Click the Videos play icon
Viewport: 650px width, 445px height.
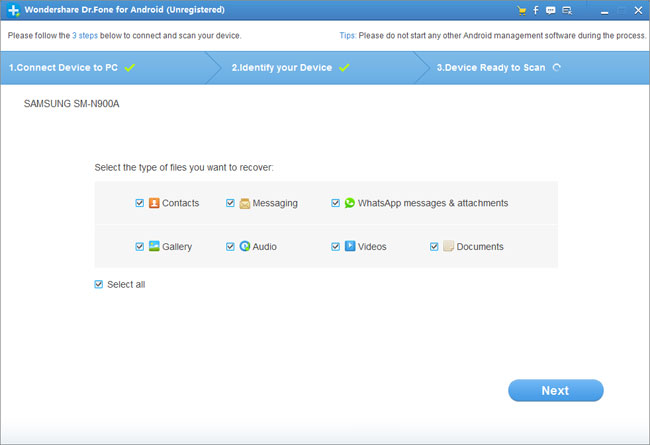click(x=350, y=246)
